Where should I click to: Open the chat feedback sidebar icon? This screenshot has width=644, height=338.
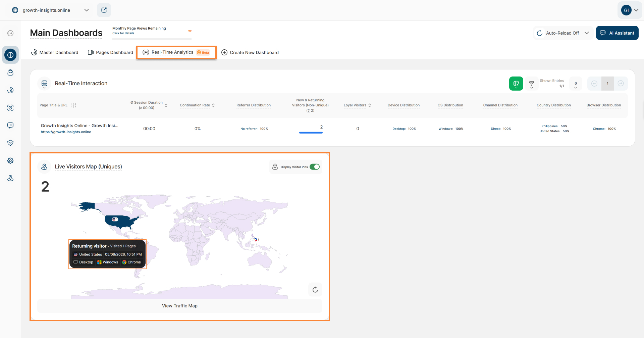[10, 125]
